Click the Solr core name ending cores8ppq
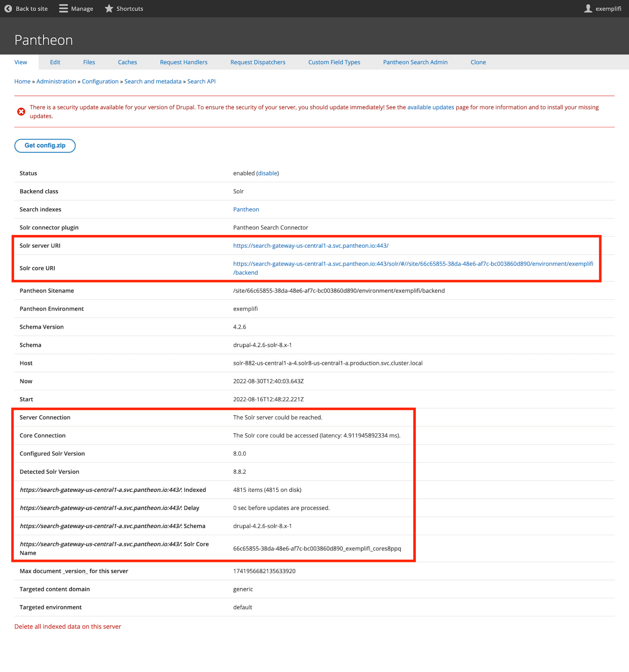The height and width of the screenshot is (672, 629). [x=317, y=549]
